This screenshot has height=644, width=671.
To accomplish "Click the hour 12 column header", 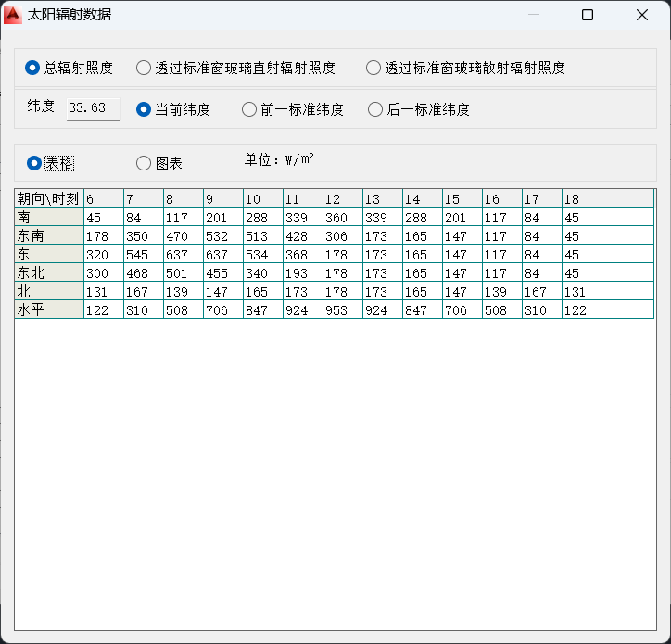I will [342, 199].
